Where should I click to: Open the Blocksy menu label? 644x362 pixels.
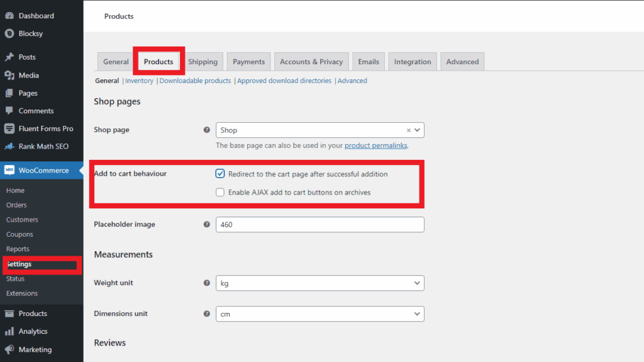30,33
